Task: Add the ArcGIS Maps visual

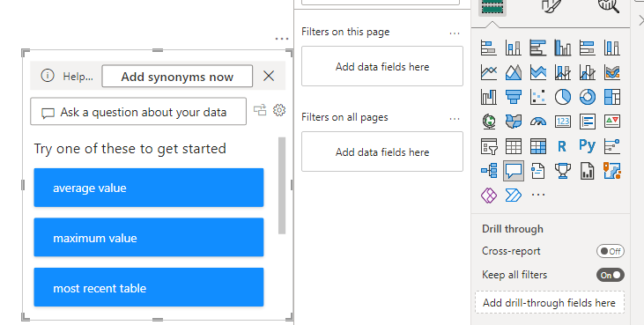Action: click(612, 171)
